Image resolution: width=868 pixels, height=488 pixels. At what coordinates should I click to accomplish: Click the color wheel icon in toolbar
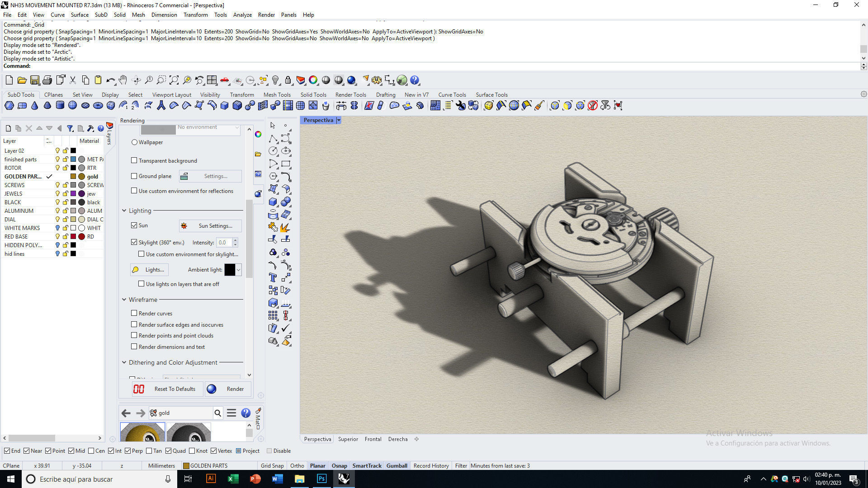(313, 80)
